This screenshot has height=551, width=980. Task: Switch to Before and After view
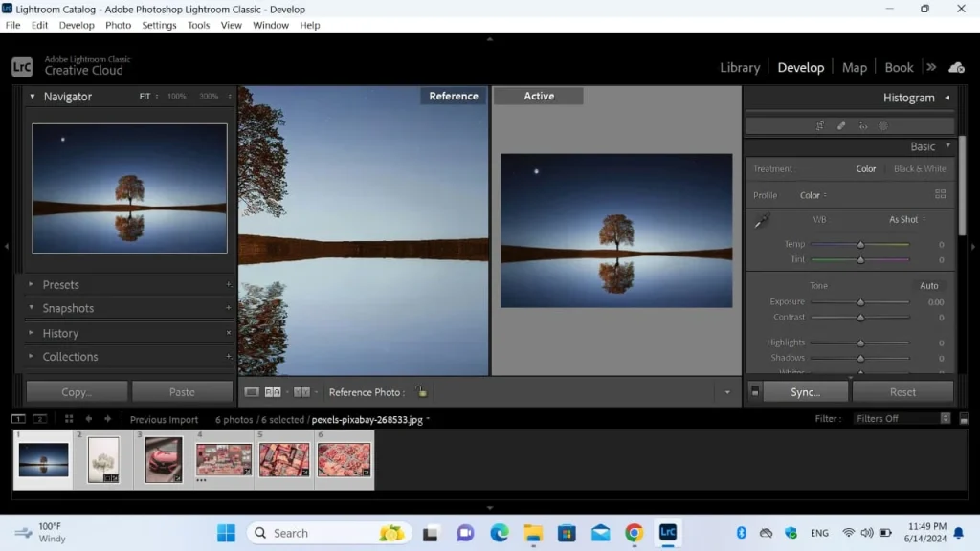coord(301,392)
